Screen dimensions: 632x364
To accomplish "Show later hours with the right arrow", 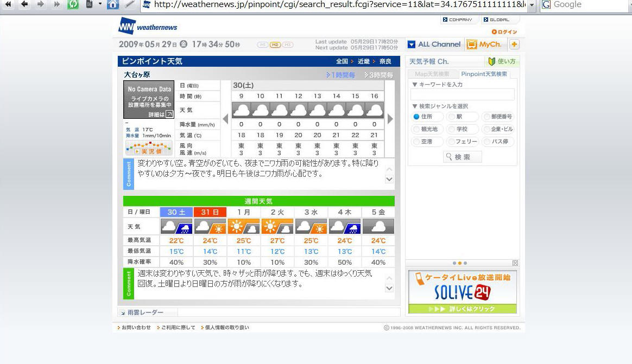I will click(x=390, y=119).
